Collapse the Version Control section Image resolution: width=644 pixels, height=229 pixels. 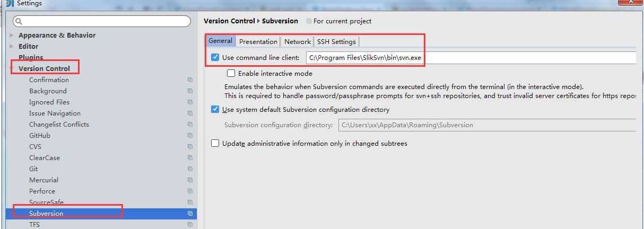12,69
